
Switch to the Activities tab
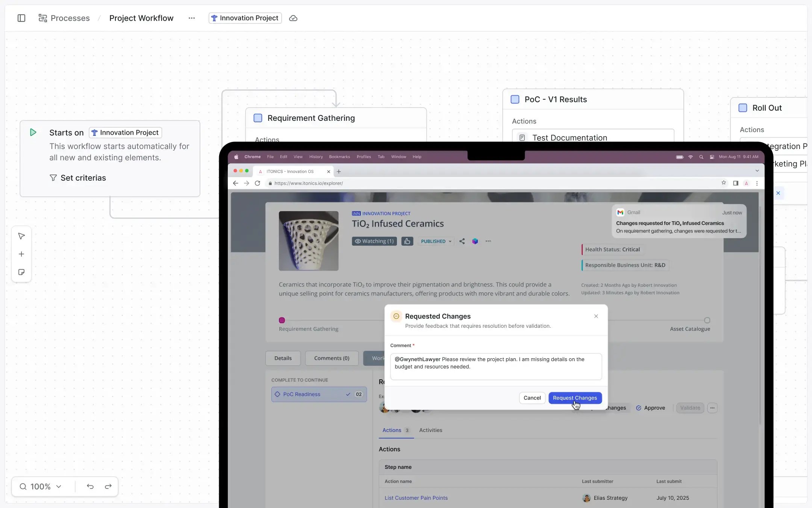click(x=430, y=430)
